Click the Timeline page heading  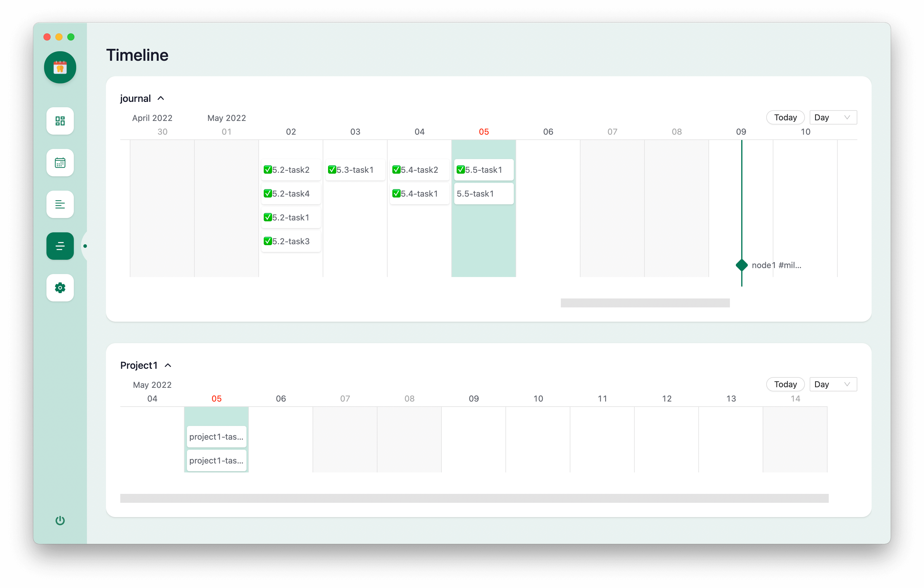(x=137, y=55)
